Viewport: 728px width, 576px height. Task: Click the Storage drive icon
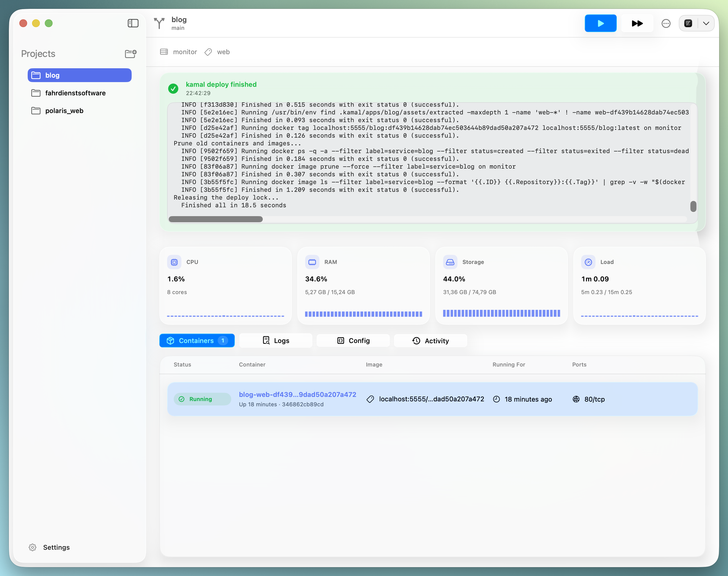(x=450, y=262)
